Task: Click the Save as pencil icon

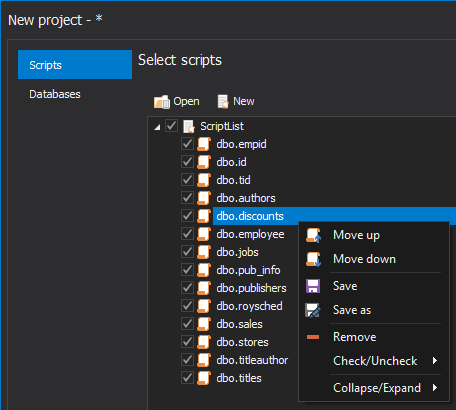Action: (313, 310)
